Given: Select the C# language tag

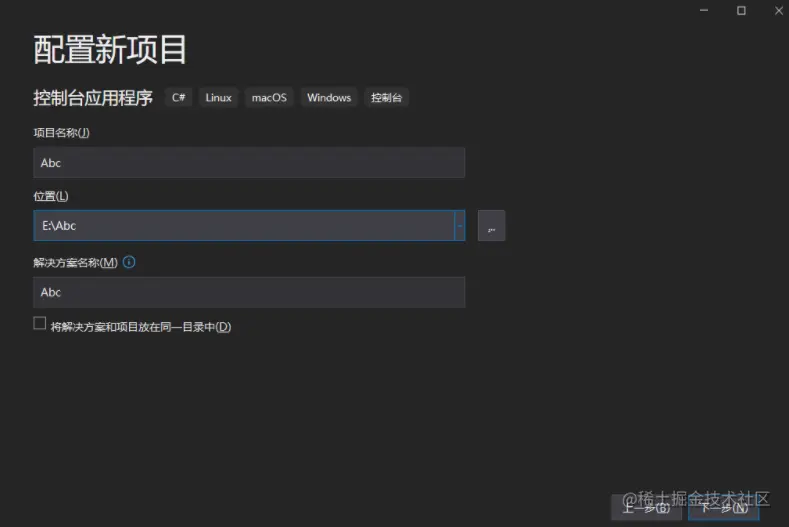Looking at the screenshot, I should tap(179, 97).
